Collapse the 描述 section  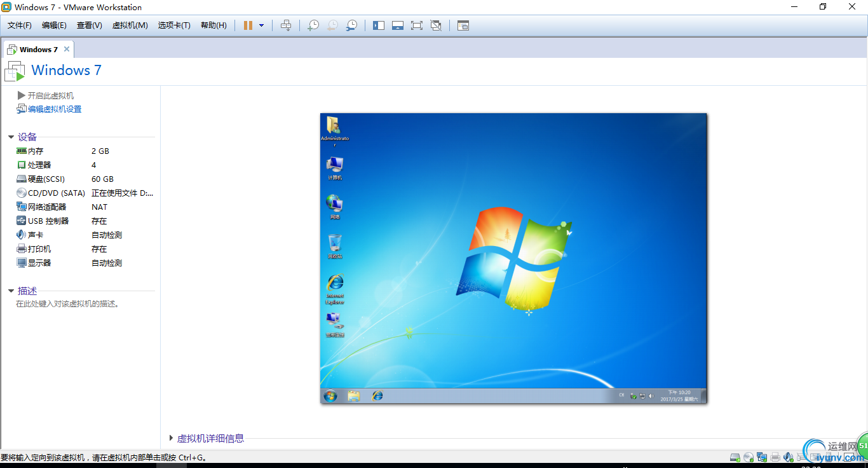11,291
